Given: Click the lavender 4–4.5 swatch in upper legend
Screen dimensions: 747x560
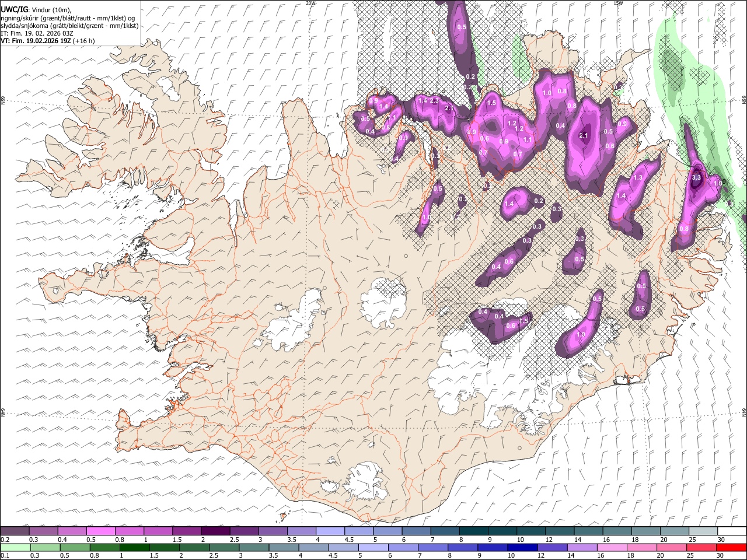Looking at the screenshot, I should pyautogui.click(x=330, y=531).
